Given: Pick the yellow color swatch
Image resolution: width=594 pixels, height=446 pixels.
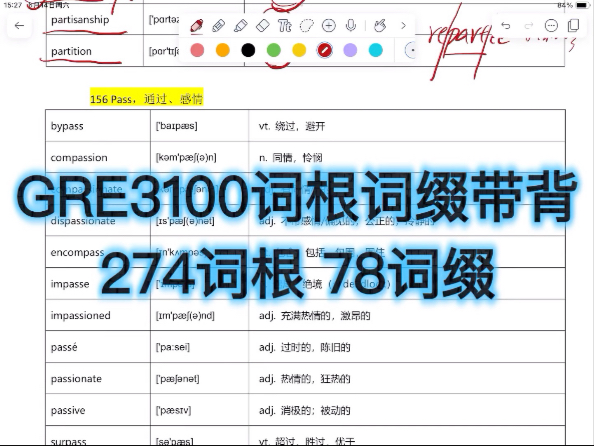Looking at the screenshot, I should pyautogui.click(x=299, y=50).
